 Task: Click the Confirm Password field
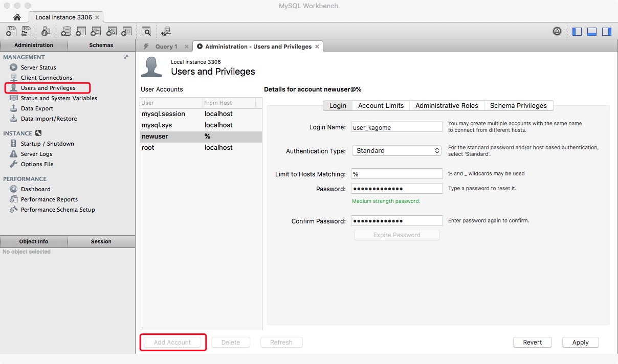[x=397, y=221]
